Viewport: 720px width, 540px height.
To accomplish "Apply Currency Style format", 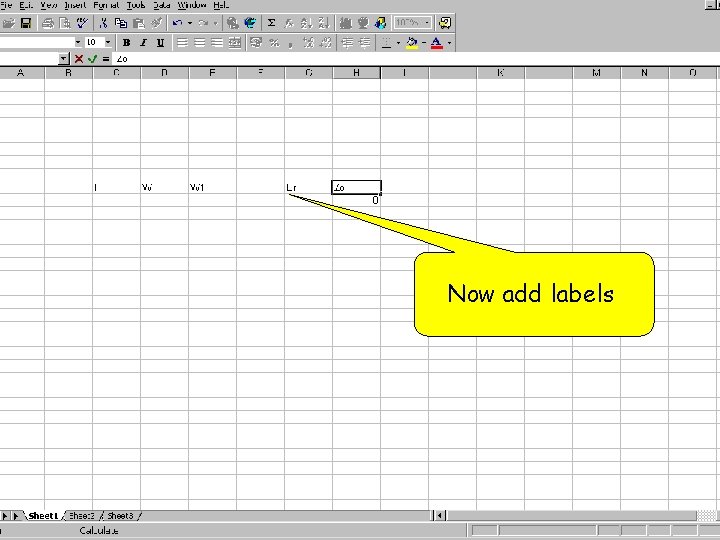I will 256,43.
